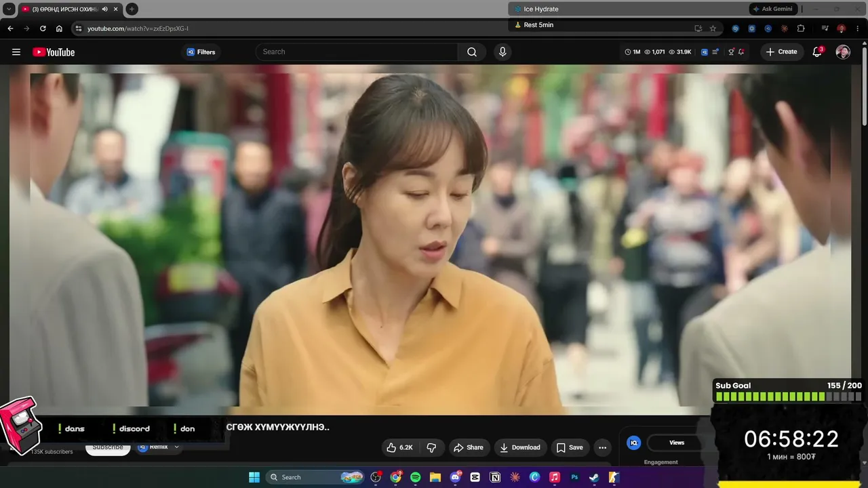Open File Explorer from the taskbar
This screenshot has height=488, width=868.
tap(435, 477)
